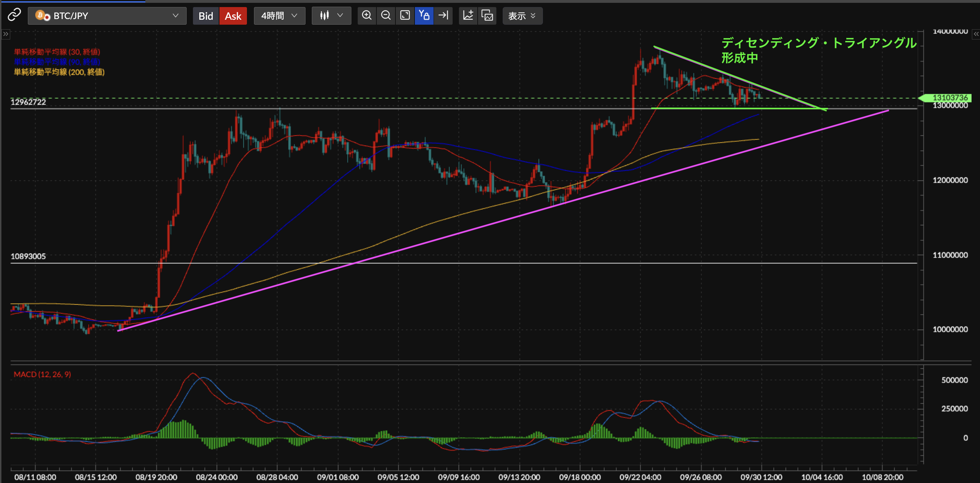Click the descending triangle annotation text
The width and height of the screenshot is (980, 483).
click(819, 50)
